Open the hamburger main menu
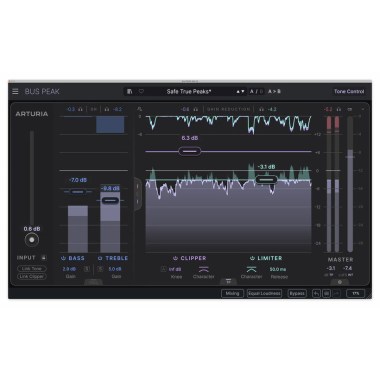The height and width of the screenshot is (380, 380). [x=15, y=91]
